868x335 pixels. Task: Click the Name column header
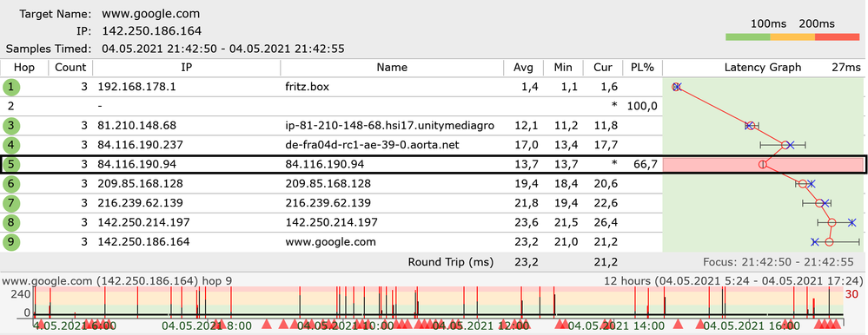pos(392,68)
